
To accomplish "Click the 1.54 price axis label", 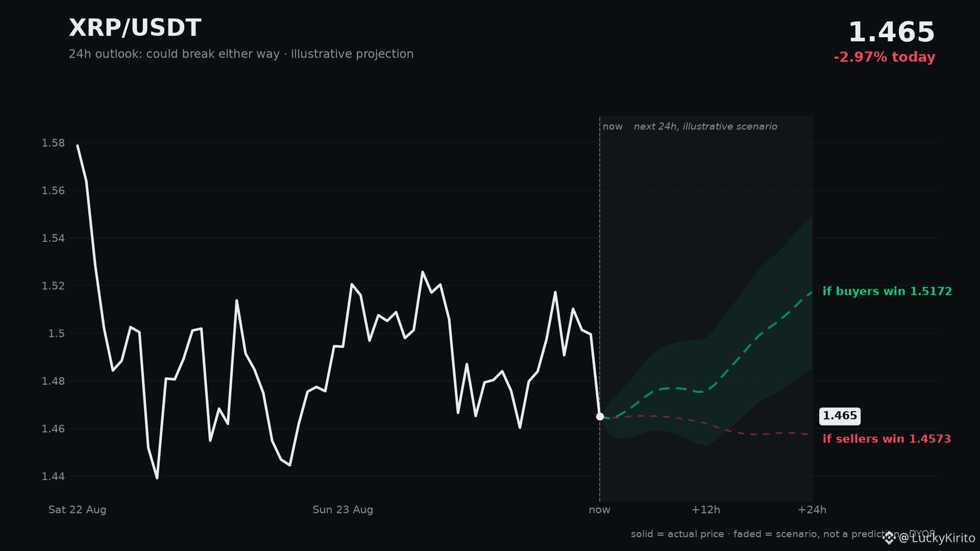I will tap(53, 238).
